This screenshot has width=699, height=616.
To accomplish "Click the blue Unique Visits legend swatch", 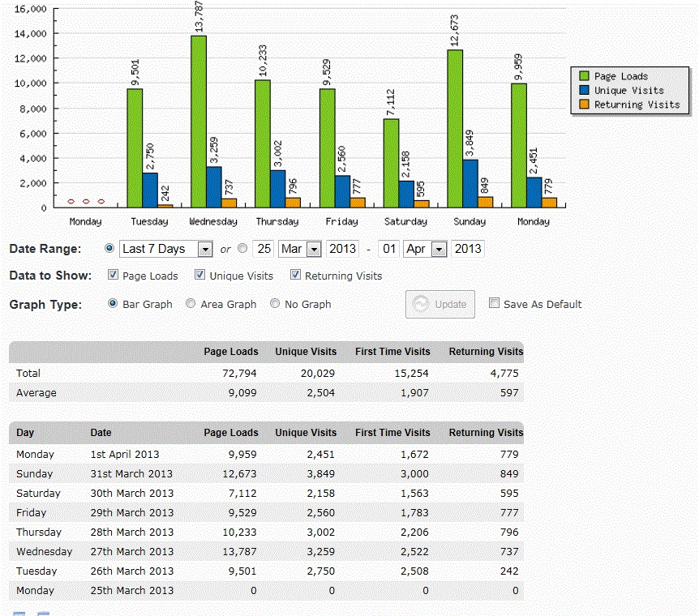I will [x=583, y=90].
